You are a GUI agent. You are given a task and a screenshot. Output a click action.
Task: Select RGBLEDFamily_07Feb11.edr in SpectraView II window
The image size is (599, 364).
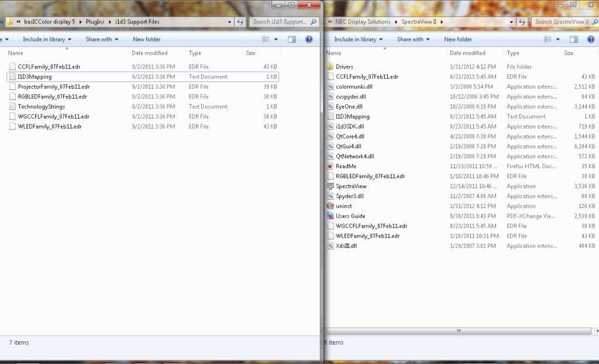point(370,176)
